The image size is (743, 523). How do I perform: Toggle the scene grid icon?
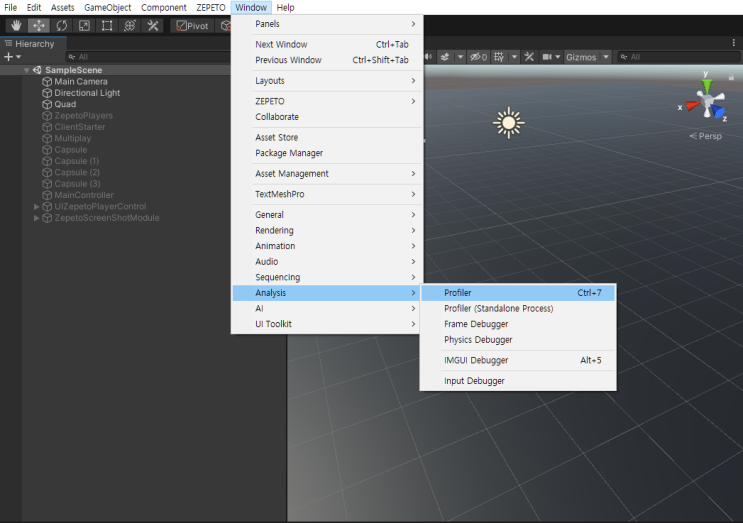click(x=499, y=57)
